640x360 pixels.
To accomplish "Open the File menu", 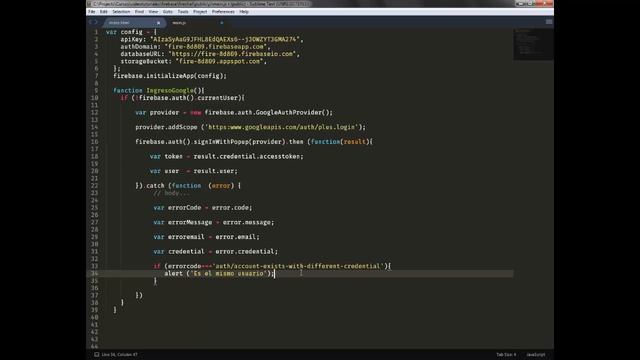I will (91, 12).
